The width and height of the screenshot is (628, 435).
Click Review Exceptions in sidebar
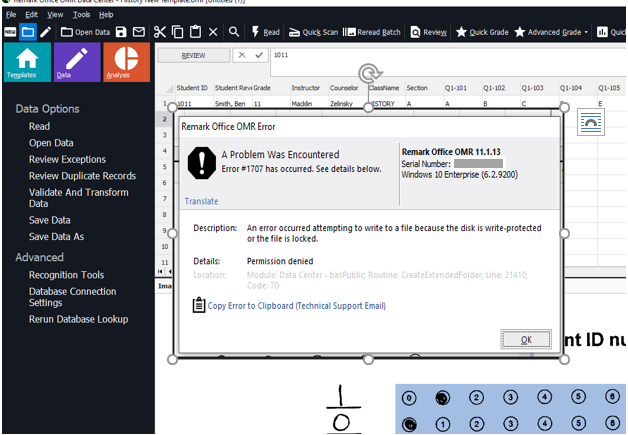coord(67,159)
